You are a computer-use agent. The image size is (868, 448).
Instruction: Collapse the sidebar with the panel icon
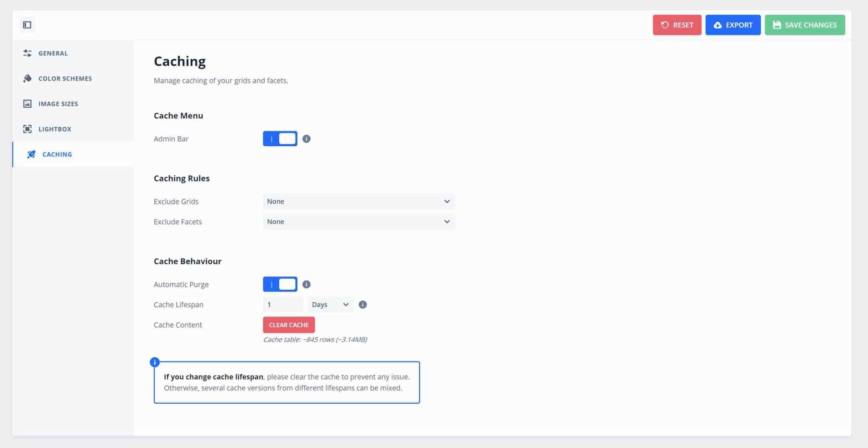coord(27,25)
